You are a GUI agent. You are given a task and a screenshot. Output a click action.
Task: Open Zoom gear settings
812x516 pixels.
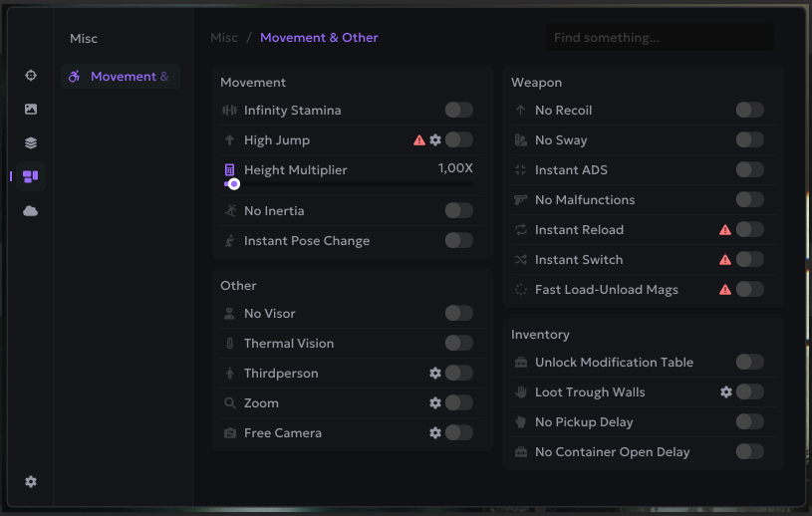pos(435,403)
